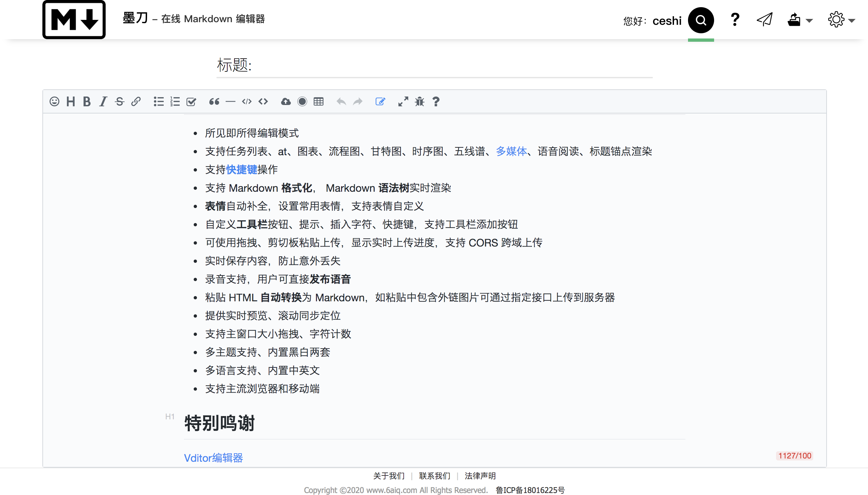Toggle the edit mode switcher icon

380,101
